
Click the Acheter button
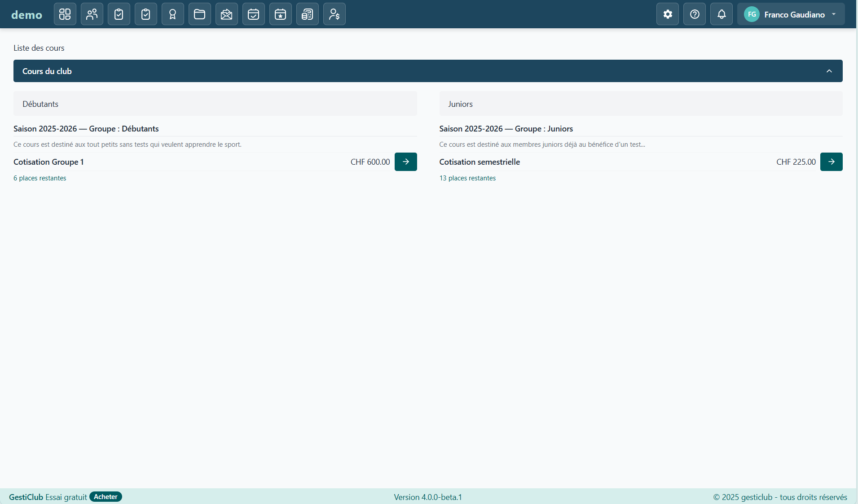pyautogui.click(x=106, y=497)
